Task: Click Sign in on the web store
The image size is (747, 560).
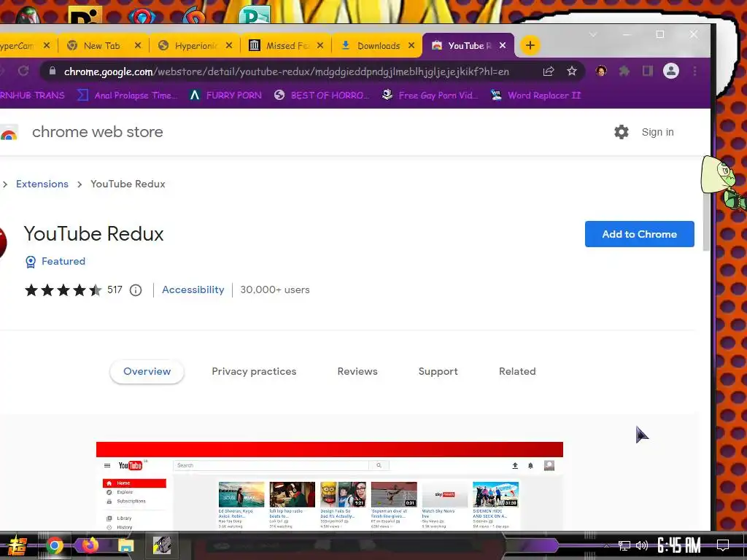Action: point(657,132)
